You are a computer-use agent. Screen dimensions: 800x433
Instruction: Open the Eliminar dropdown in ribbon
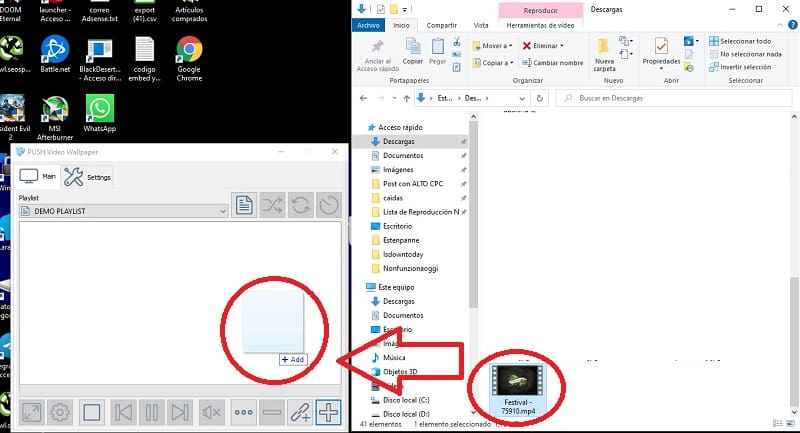[x=543, y=45]
